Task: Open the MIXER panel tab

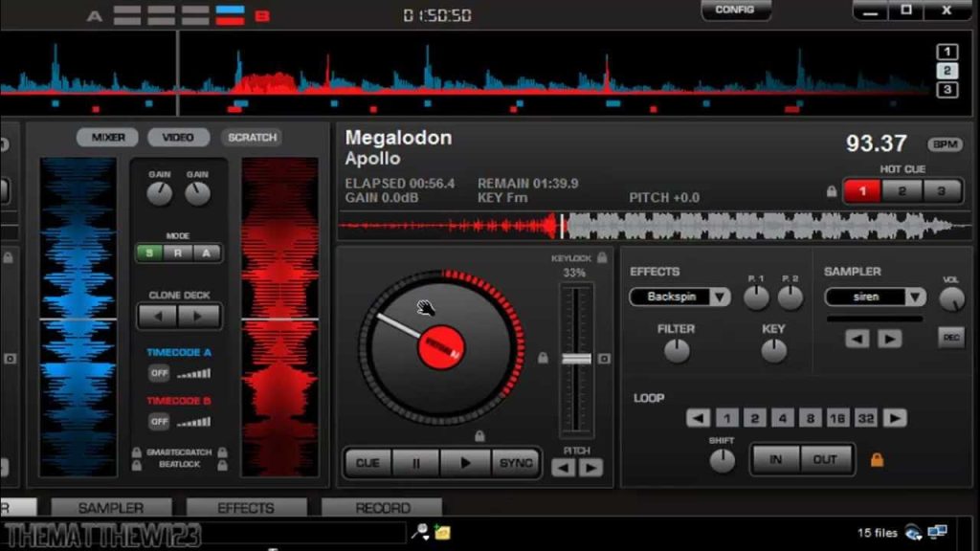Action: coord(107,138)
